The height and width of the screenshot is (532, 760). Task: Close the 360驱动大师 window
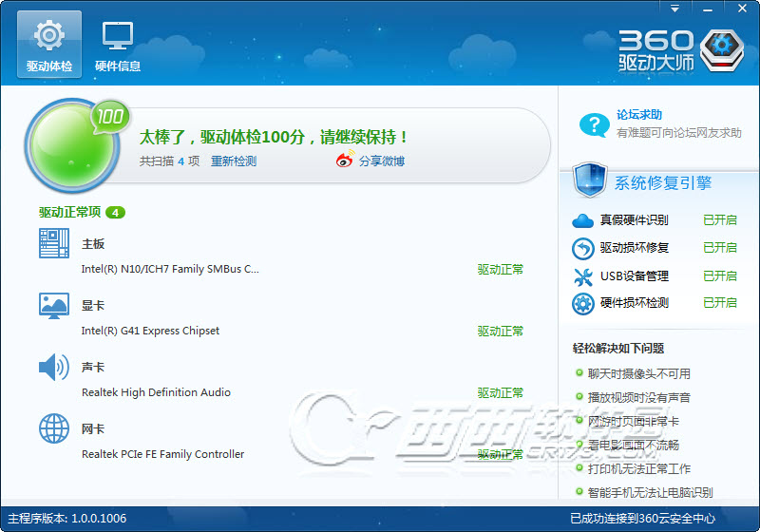point(742,9)
